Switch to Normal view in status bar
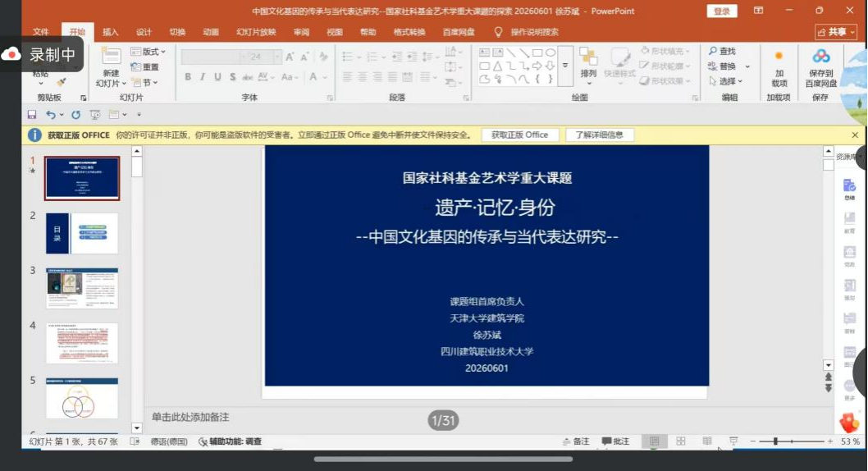Viewport: 868px width, 471px height. pos(655,441)
